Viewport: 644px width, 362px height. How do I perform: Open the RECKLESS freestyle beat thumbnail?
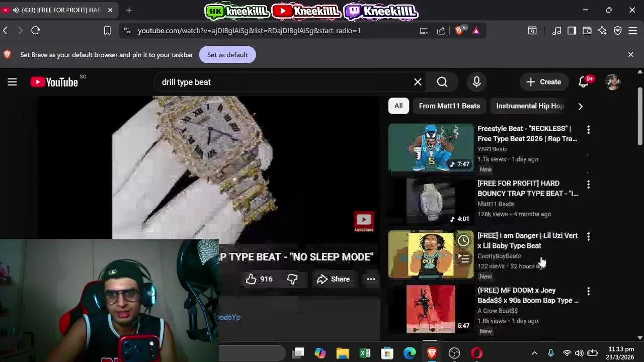tap(431, 148)
